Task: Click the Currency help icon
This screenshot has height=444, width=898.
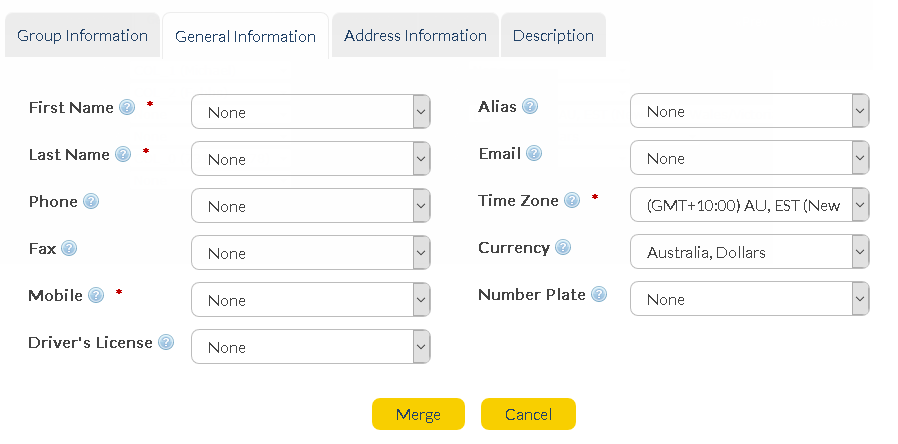Action: (x=563, y=248)
